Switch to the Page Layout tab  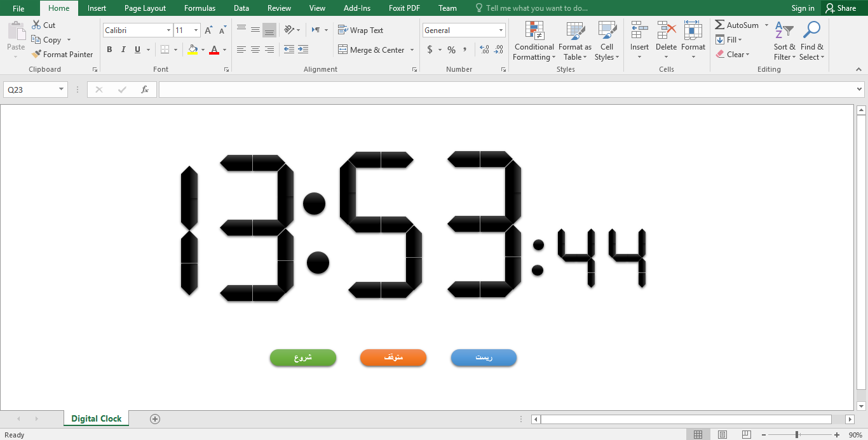145,8
